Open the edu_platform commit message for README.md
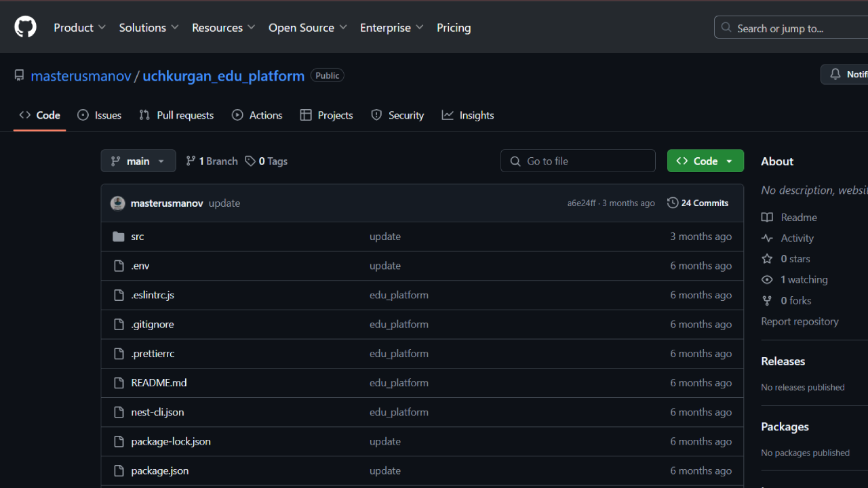 [399, 382]
